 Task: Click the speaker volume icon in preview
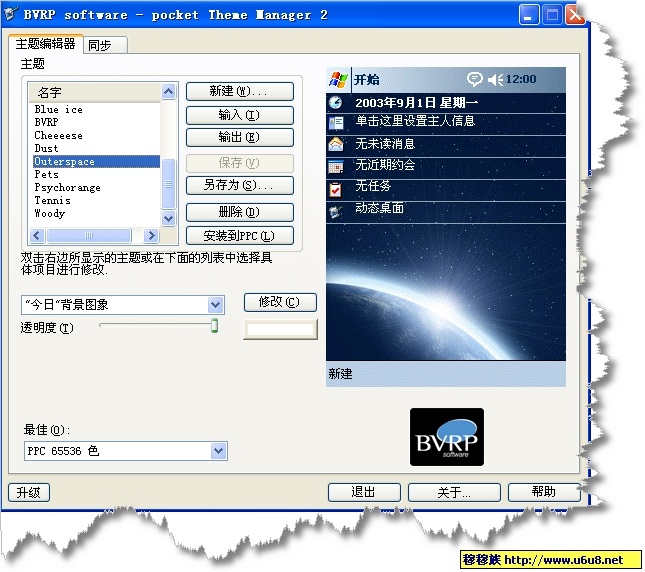click(x=495, y=79)
